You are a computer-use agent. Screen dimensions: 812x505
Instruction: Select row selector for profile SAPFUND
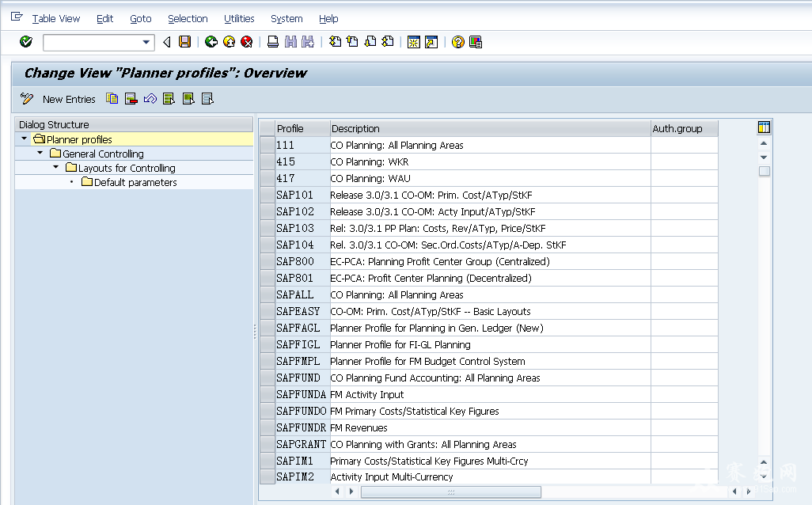pos(268,378)
